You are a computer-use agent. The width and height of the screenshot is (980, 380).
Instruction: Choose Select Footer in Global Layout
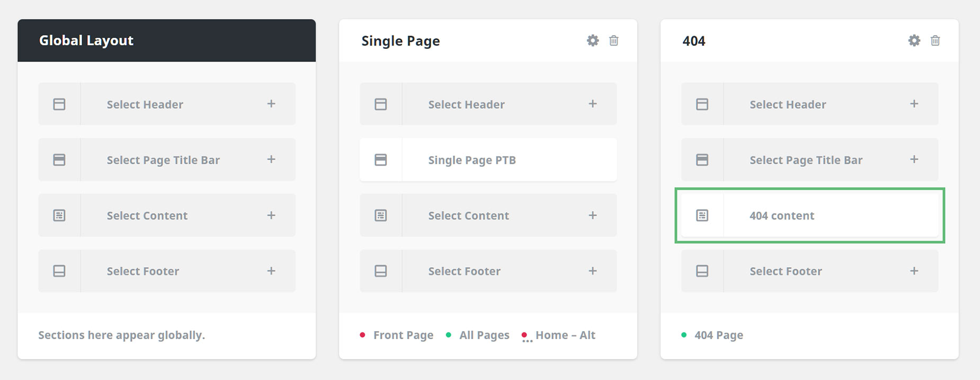click(167, 271)
